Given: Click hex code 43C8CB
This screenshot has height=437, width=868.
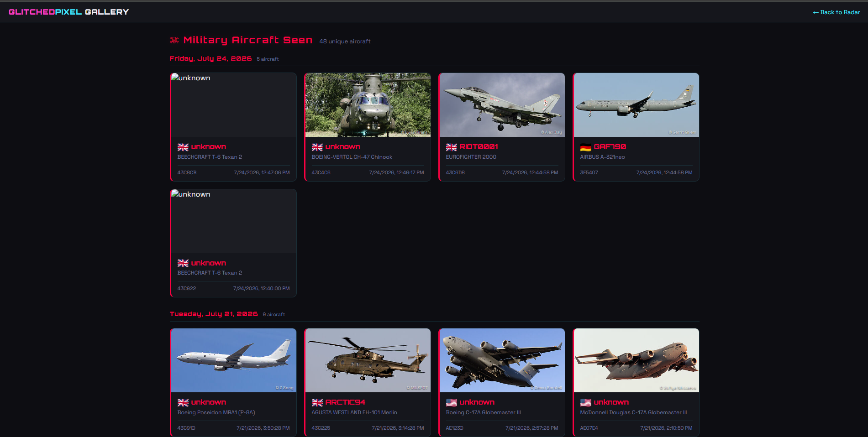Looking at the screenshot, I should pyautogui.click(x=187, y=173).
